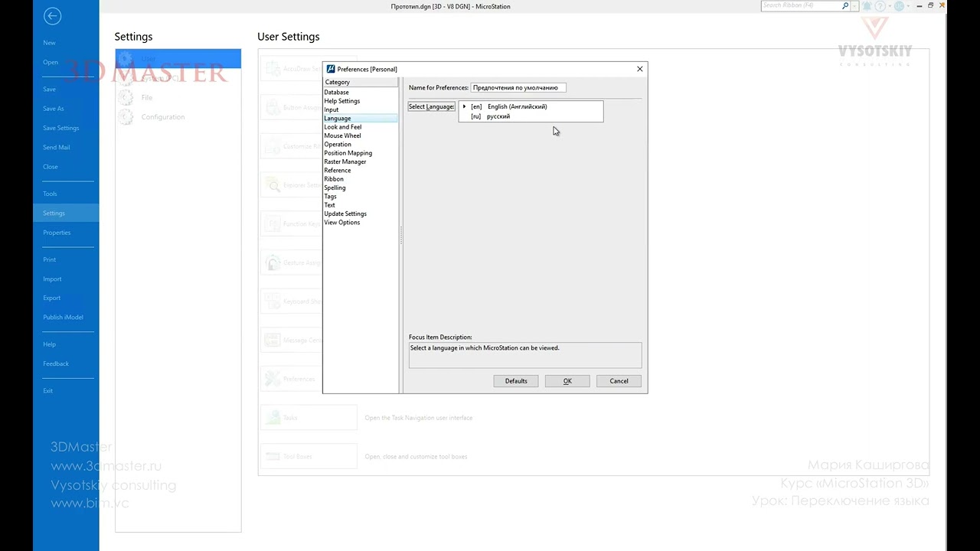This screenshot has width=980, height=551.
Task: Click the backstage back arrow icon
Action: pyautogui.click(x=52, y=16)
